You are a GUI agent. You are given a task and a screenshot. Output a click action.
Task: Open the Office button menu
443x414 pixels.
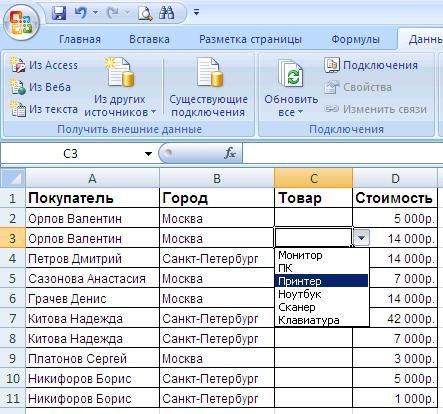pos(21,23)
